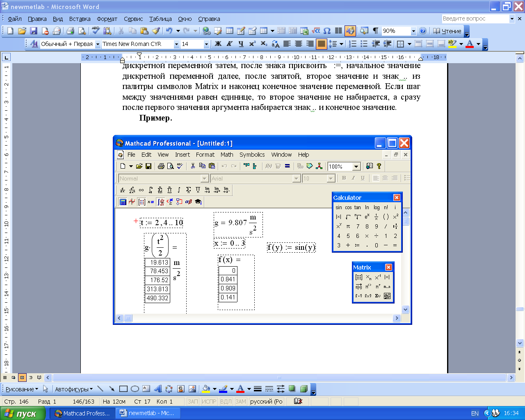The image size is (525, 420).
Task: Open the Формат menu
Action: click(x=107, y=19)
